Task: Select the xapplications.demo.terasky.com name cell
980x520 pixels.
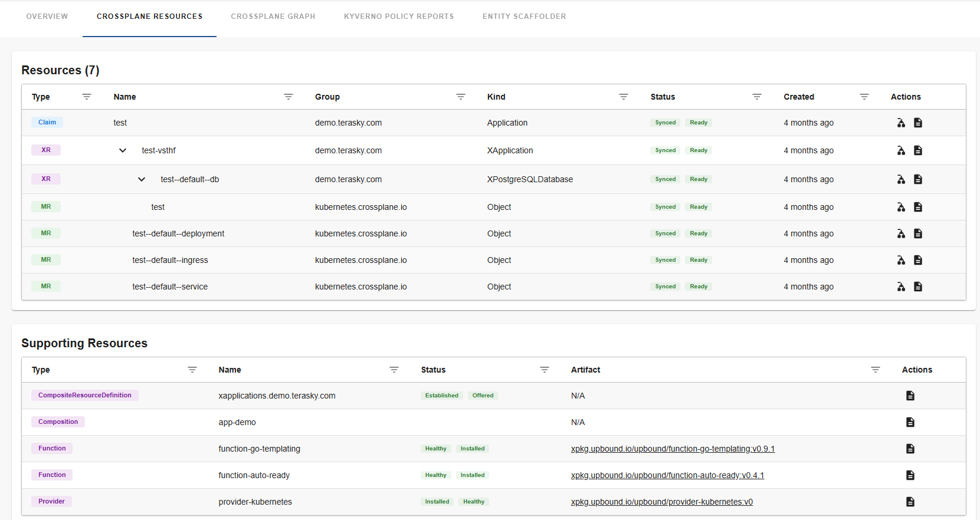Action: (277, 396)
